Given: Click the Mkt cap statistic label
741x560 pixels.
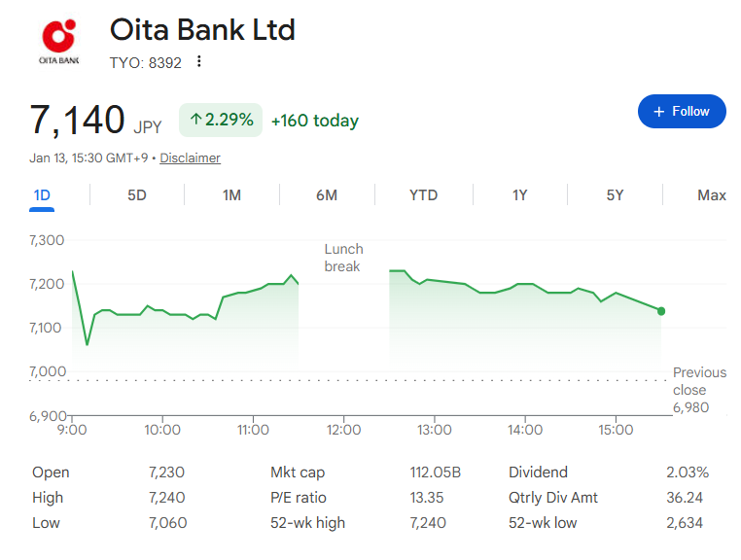Looking at the screenshot, I should (298, 472).
